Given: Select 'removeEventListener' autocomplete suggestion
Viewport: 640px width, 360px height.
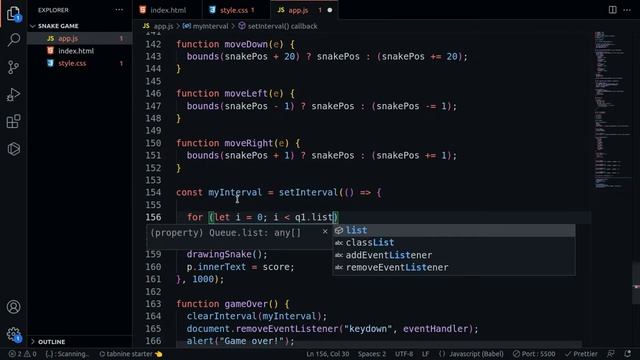Looking at the screenshot, I should [454, 267].
